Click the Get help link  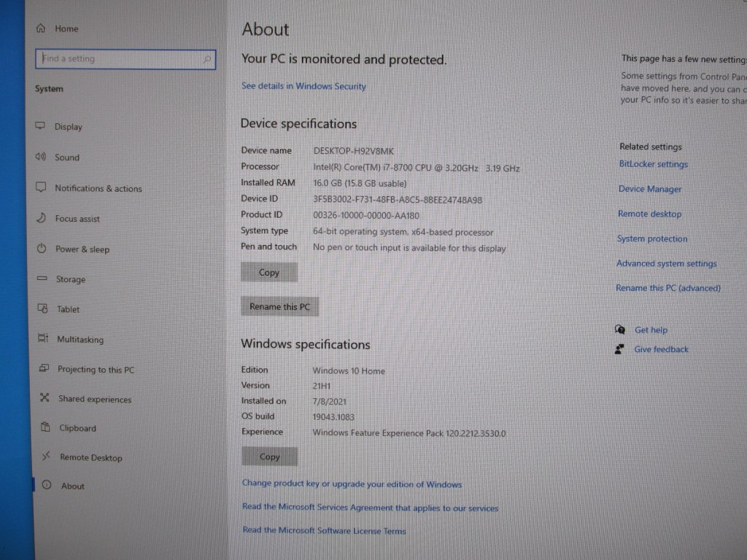click(651, 330)
